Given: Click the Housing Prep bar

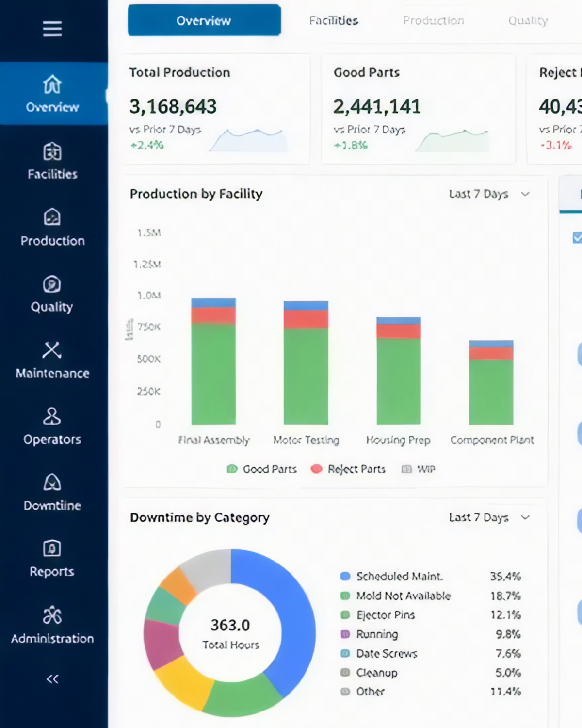Looking at the screenshot, I should tap(399, 371).
